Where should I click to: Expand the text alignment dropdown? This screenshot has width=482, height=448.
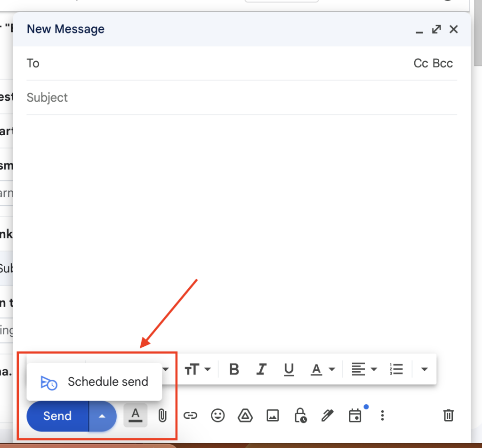point(365,370)
